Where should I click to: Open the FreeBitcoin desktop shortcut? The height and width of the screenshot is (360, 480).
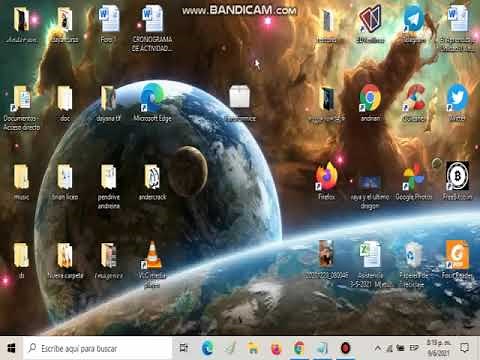tap(457, 177)
